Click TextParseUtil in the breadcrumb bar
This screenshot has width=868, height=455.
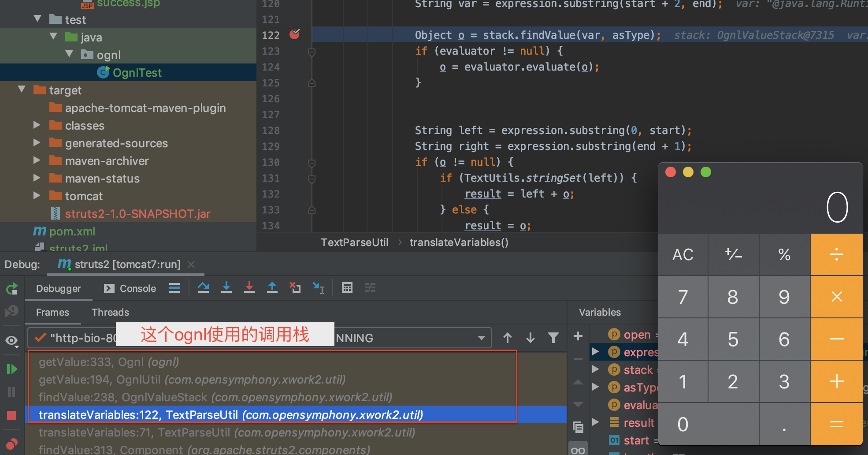click(x=355, y=242)
